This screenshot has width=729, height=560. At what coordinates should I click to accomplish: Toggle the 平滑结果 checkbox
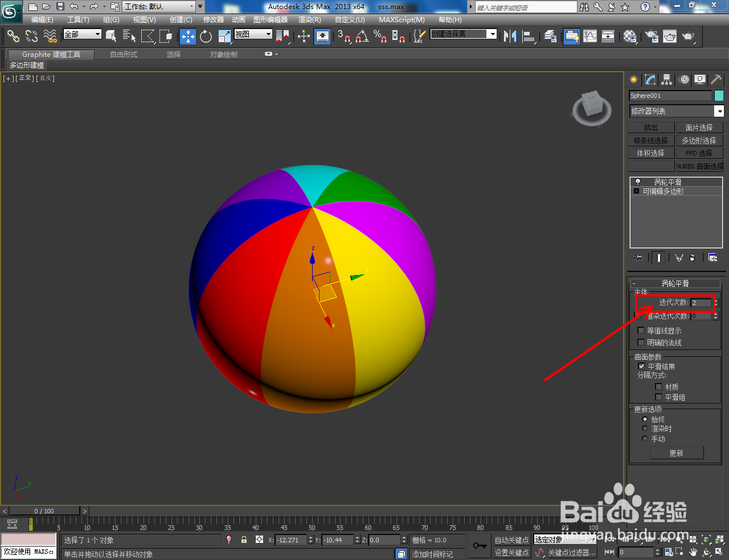[x=641, y=366]
